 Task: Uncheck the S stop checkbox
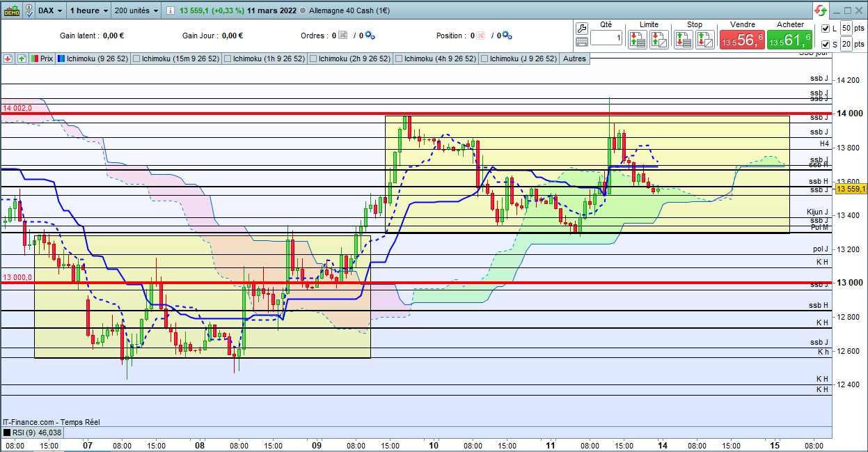point(826,45)
